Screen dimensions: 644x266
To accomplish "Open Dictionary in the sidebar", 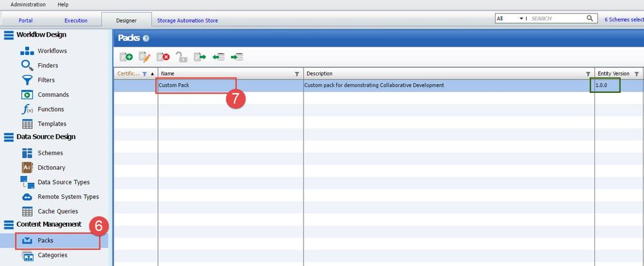I will (51, 168).
